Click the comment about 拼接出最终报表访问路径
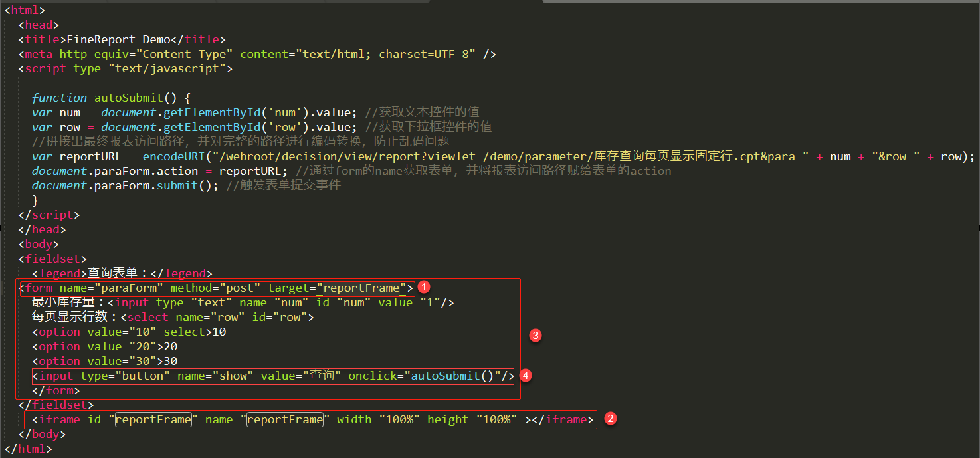980x458 pixels. (241, 142)
